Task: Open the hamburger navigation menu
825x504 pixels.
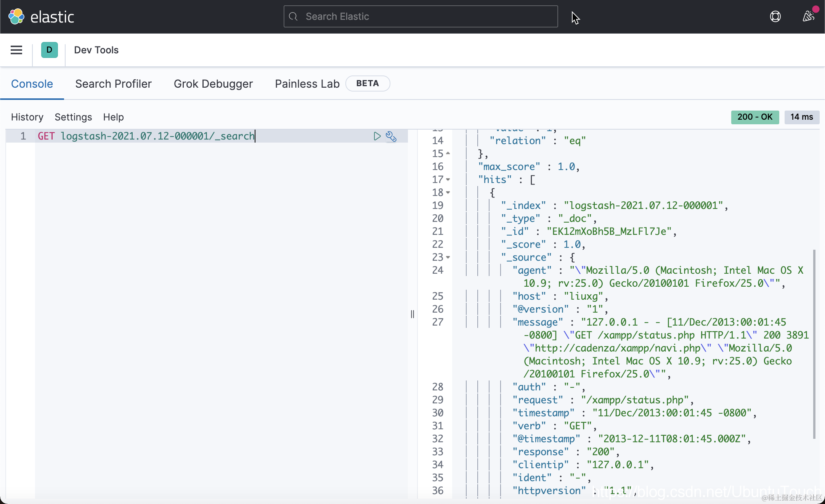Action: point(16,50)
